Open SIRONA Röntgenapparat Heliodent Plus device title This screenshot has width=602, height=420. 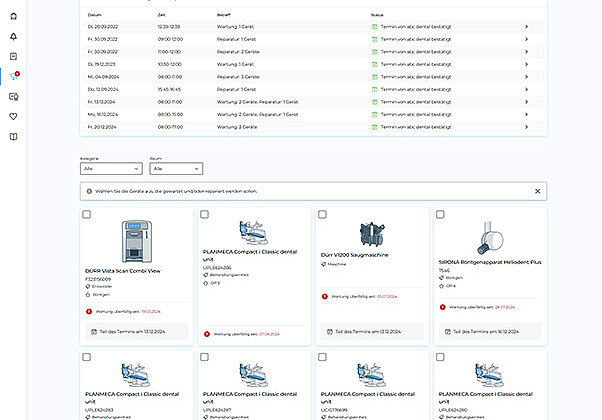point(490,262)
